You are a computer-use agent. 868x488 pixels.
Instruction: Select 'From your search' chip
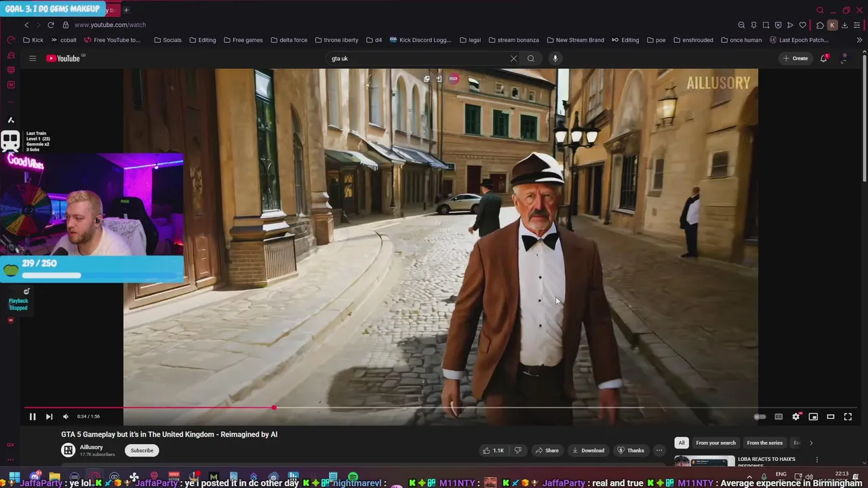pyautogui.click(x=715, y=443)
